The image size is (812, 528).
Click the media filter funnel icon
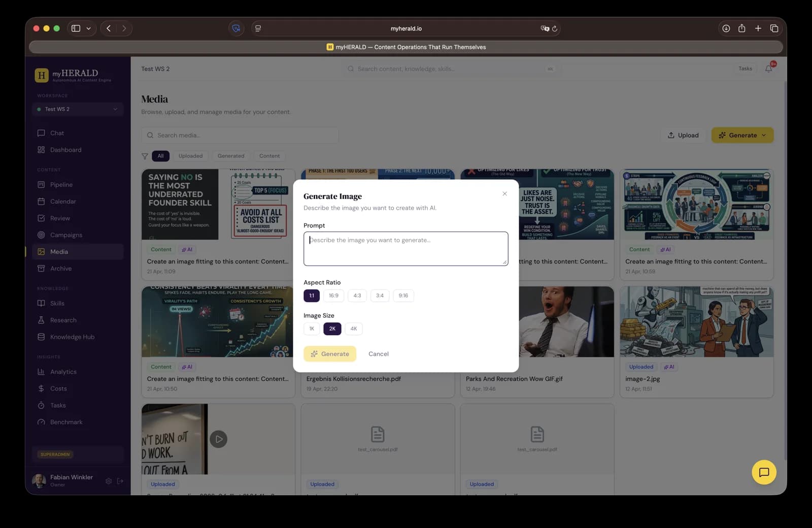point(145,156)
